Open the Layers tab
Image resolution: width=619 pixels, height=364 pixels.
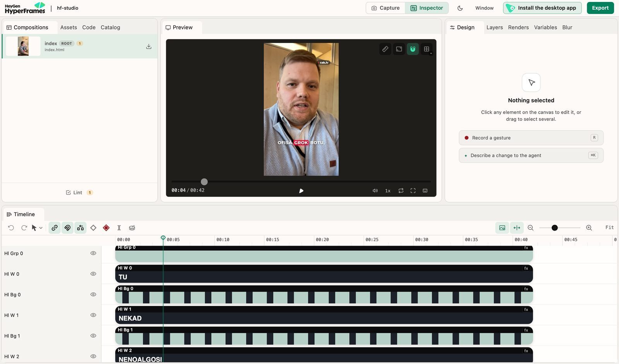[494, 27]
